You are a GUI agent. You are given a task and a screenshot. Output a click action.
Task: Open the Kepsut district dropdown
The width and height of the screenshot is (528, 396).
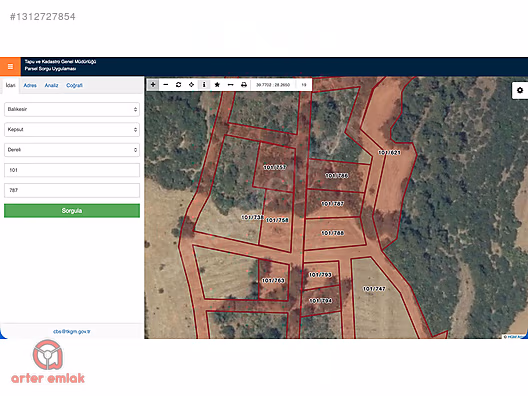pyautogui.click(x=72, y=130)
